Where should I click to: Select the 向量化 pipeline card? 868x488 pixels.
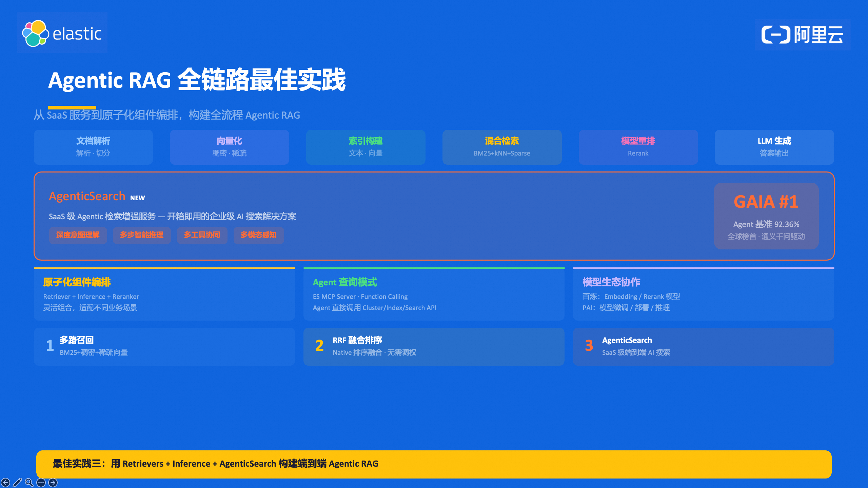click(x=230, y=147)
